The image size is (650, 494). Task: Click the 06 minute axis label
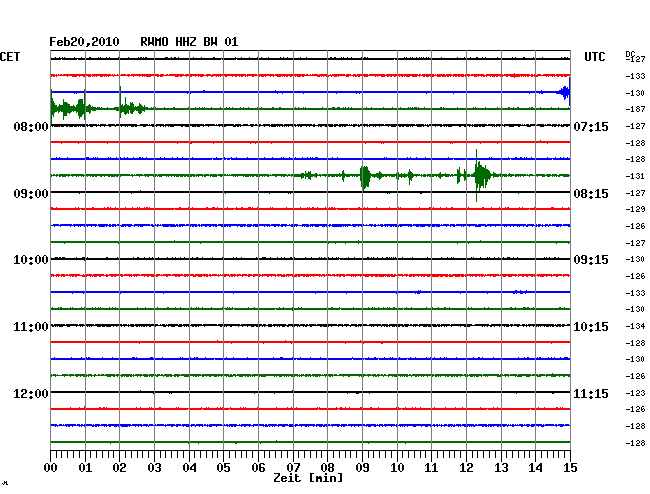[258, 468]
